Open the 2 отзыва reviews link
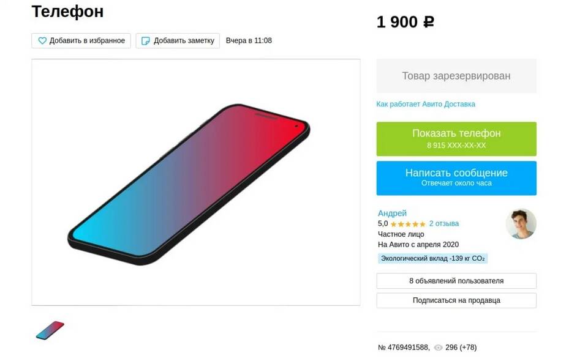Viewport: 588px width, 364px height. point(444,223)
